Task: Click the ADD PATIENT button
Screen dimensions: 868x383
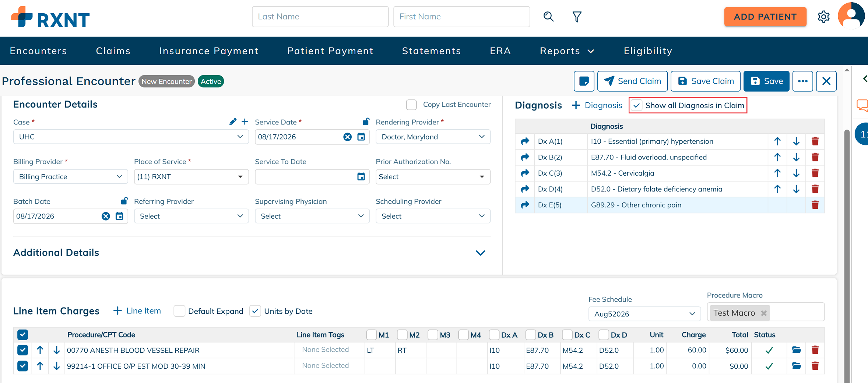Action: tap(765, 17)
